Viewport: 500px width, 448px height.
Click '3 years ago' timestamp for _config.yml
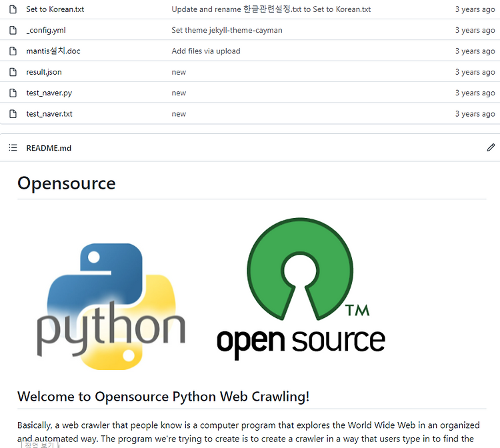pyautogui.click(x=475, y=30)
